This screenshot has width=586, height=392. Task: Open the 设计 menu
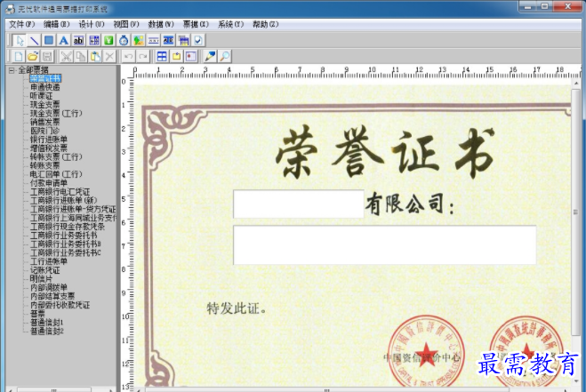click(x=92, y=24)
